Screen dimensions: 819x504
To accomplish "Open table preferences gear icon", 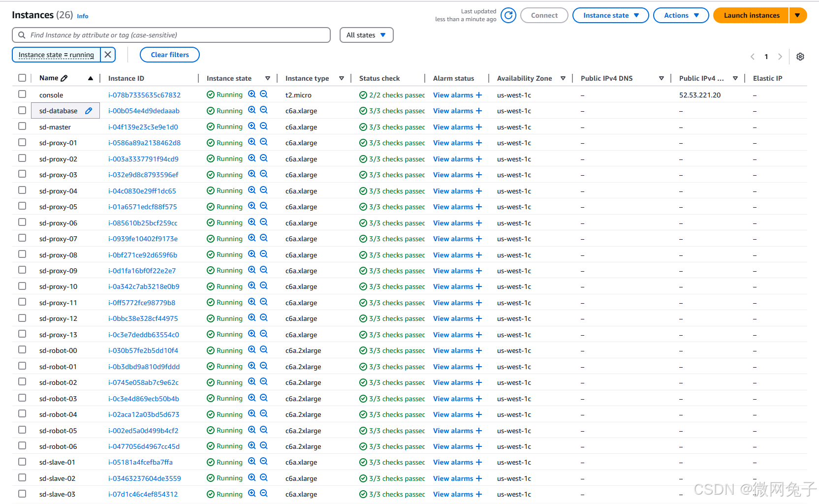I will [x=800, y=57].
